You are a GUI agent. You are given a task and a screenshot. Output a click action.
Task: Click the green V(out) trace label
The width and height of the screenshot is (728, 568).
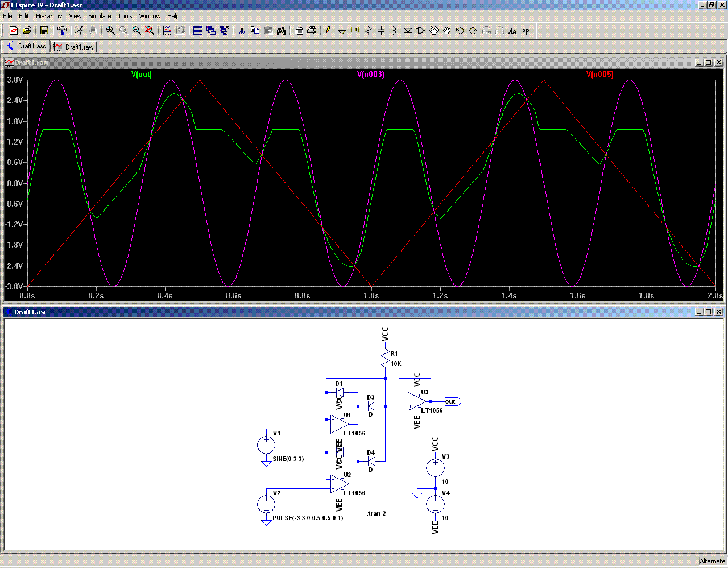[x=142, y=75]
